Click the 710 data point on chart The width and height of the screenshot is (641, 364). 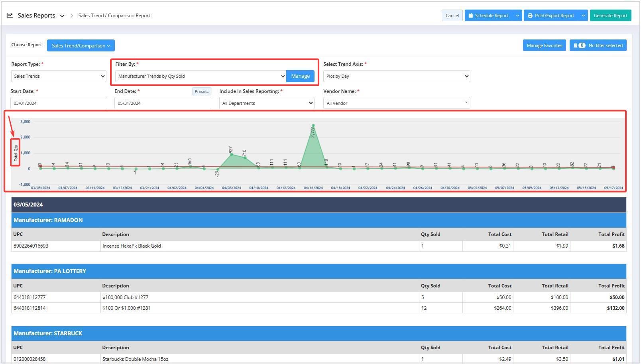[245, 158]
